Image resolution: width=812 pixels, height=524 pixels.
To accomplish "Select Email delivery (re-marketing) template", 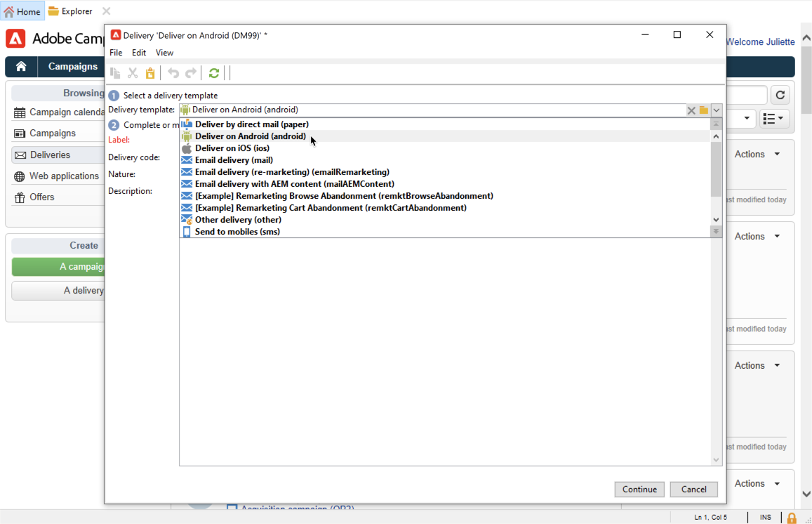I will click(x=446, y=172).
